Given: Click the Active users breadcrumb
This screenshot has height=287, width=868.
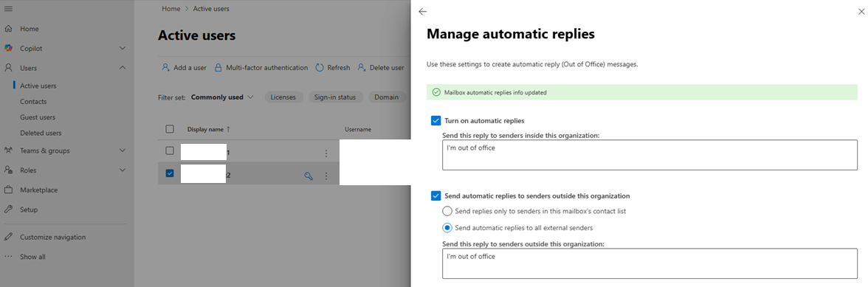Looking at the screenshot, I should (x=211, y=9).
